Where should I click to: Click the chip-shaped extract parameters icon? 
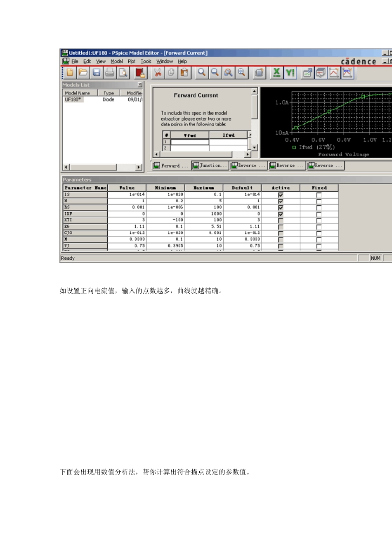[259, 73]
